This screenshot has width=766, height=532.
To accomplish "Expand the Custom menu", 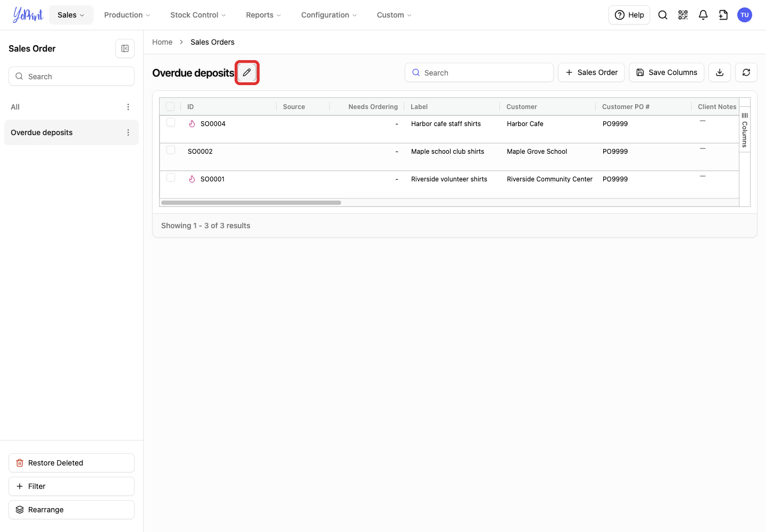I will [394, 15].
